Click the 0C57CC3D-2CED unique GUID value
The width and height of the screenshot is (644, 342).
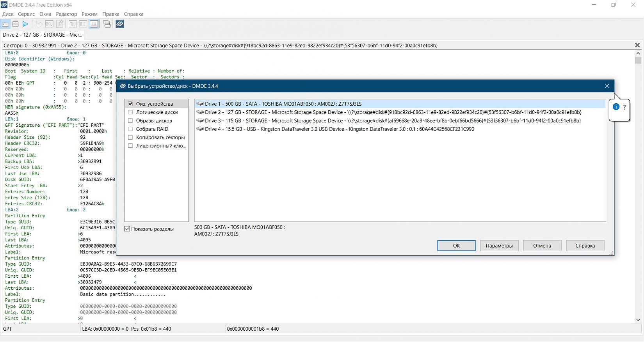tap(128, 270)
